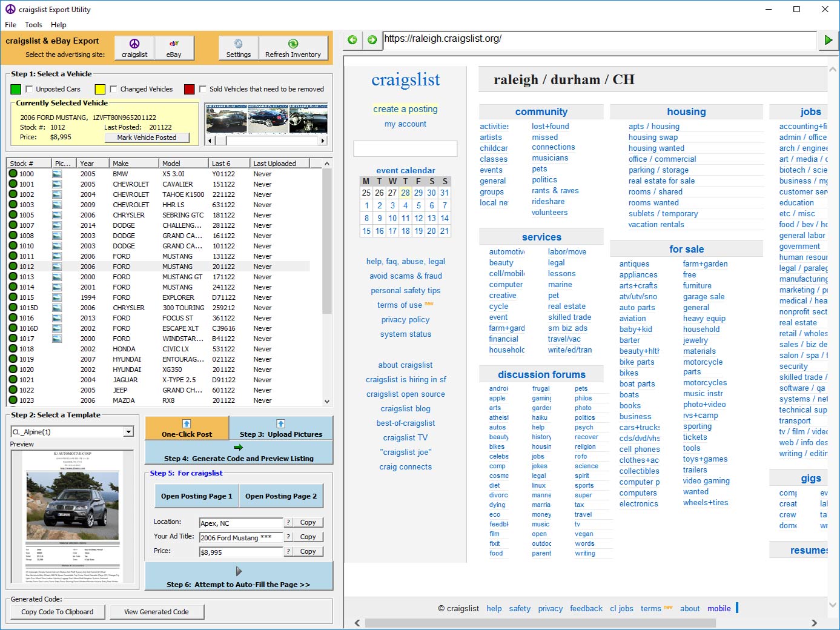Click the green status circle for stock 1023
The width and height of the screenshot is (840, 630).
click(13, 400)
